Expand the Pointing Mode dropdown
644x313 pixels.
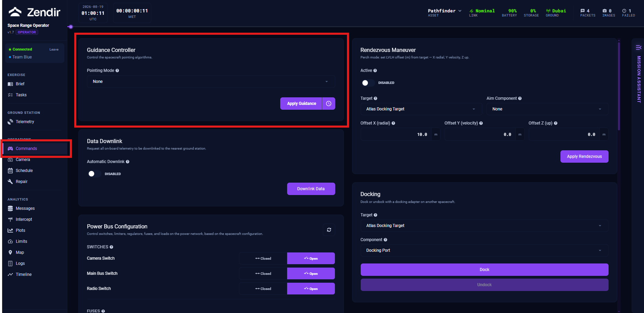[x=211, y=82]
